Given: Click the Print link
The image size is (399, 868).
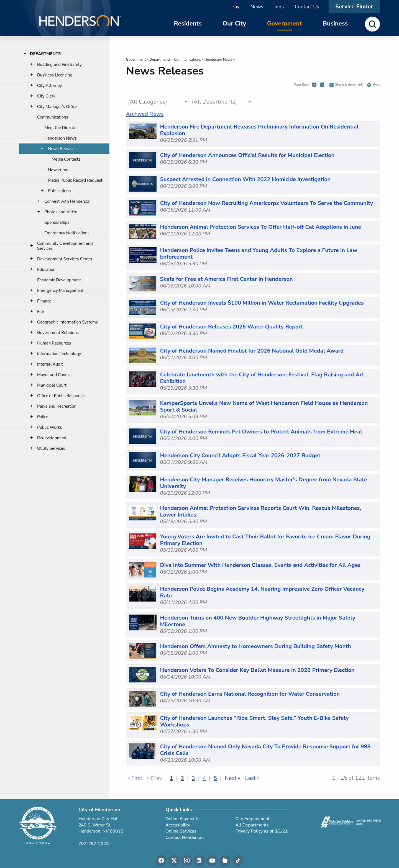Looking at the screenshot, I should point(376,84).
